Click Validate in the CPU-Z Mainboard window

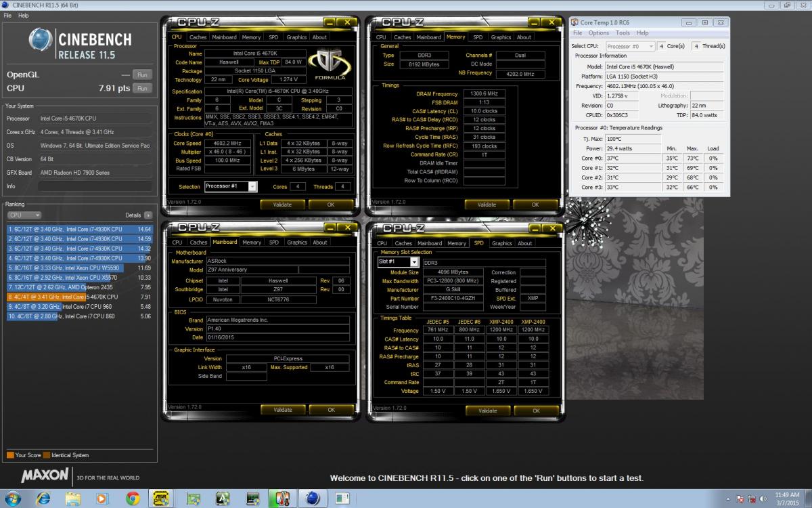point(282,409)
